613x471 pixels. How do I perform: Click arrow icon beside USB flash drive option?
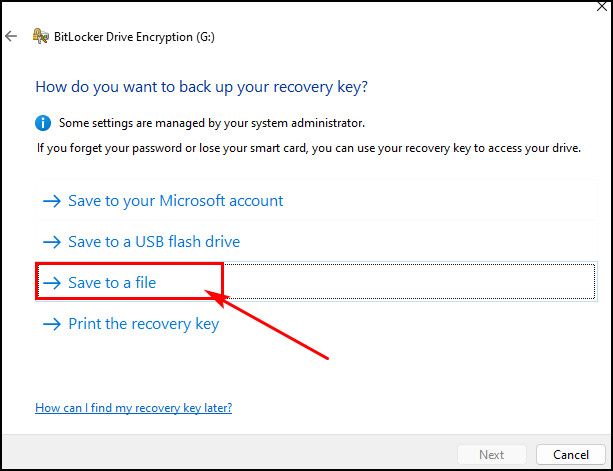click(52, 242)
